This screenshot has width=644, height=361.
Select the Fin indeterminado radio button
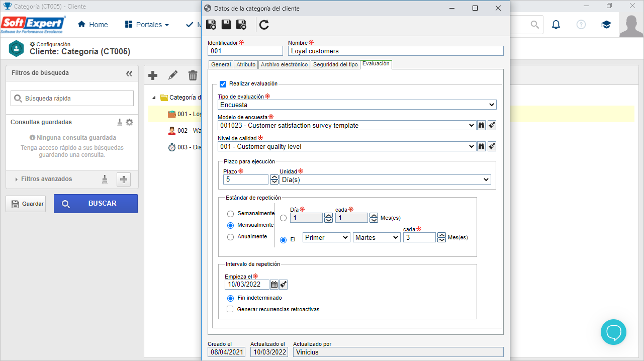[230, 298]
